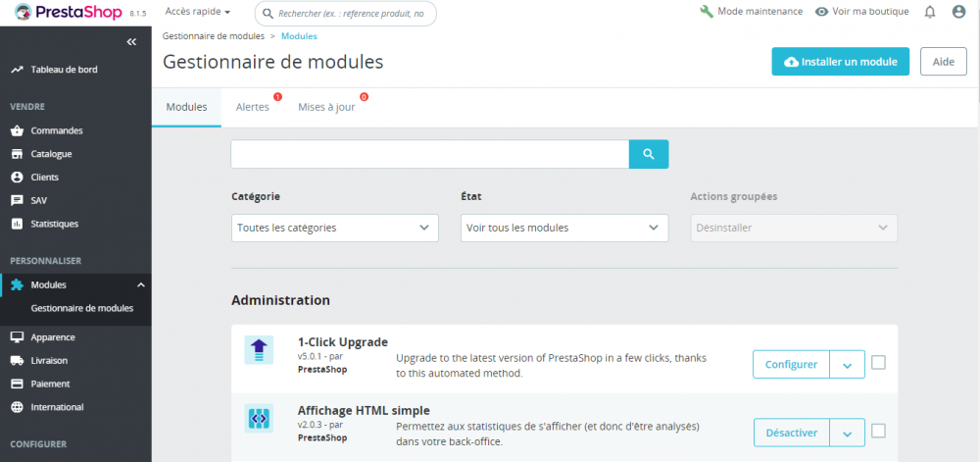980x462 pixels.
Task: Expand the arrow next to Désactiver
Action: [x=848, y=433]
